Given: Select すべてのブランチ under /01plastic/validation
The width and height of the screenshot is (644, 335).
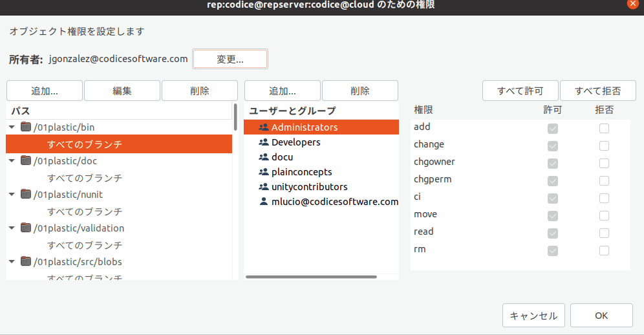Looking at the screenshot, I should click(x=119, y=245).
